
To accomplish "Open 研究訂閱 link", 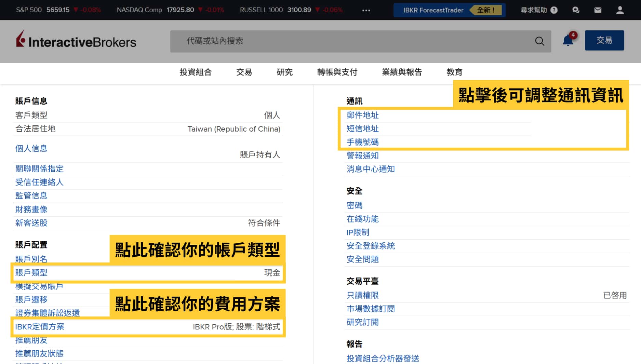I will pos(363,322).
